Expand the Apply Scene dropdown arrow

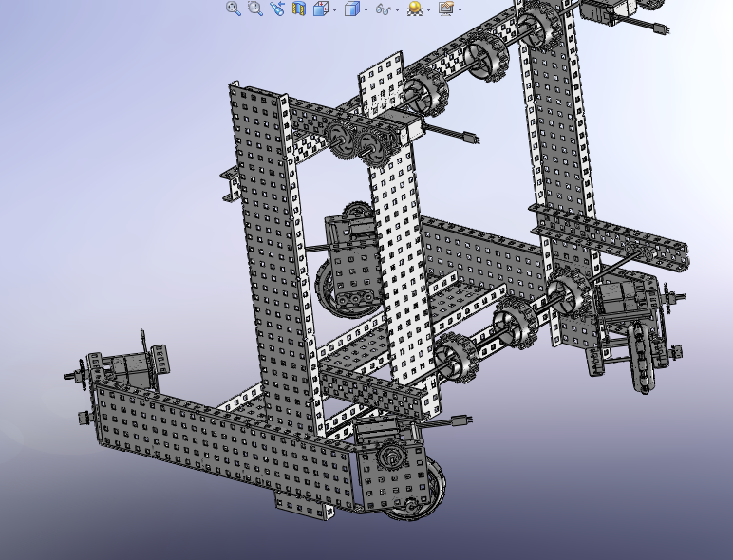(x=428, y=9)
